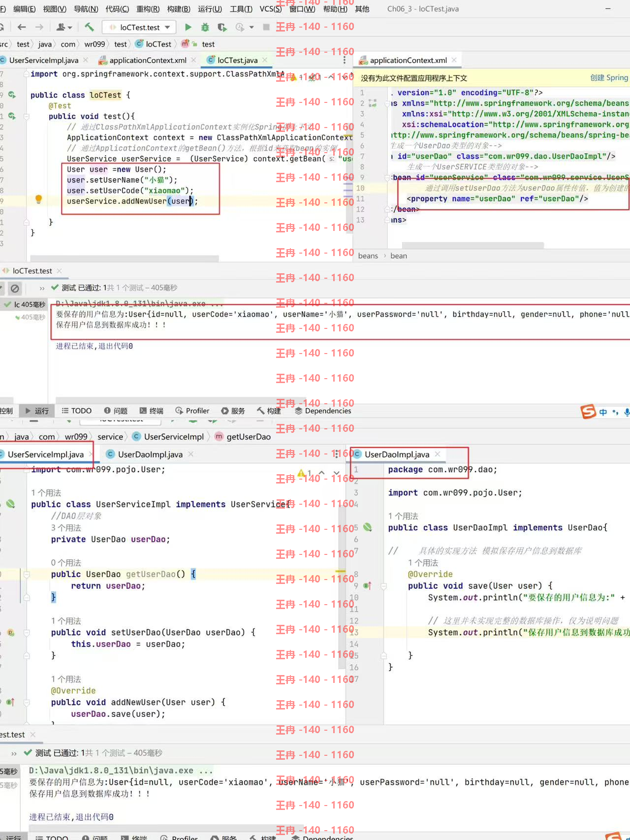
Task: Open dropdown arrow beside the profiler icon
Action: click(x=252, y=27)
